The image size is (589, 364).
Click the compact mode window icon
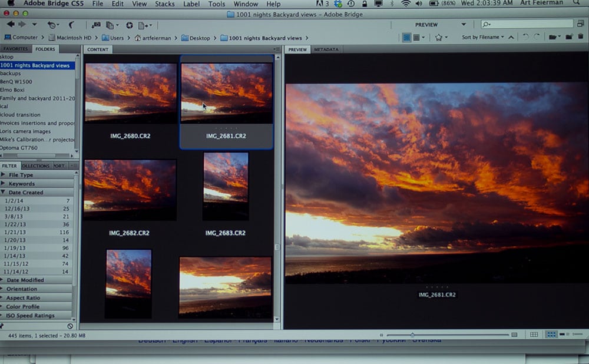tap(580, 24)
